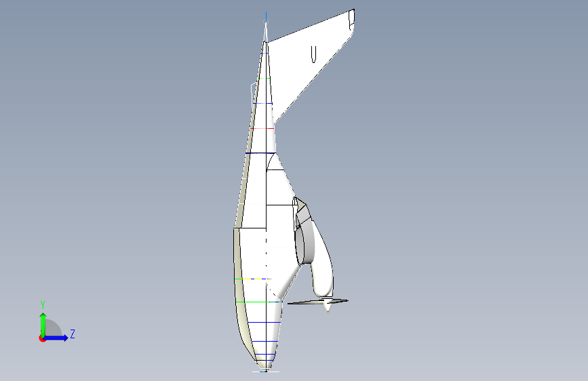
Task: Select the engine nacelle intake opening
Action: click(x=300, y=245)
